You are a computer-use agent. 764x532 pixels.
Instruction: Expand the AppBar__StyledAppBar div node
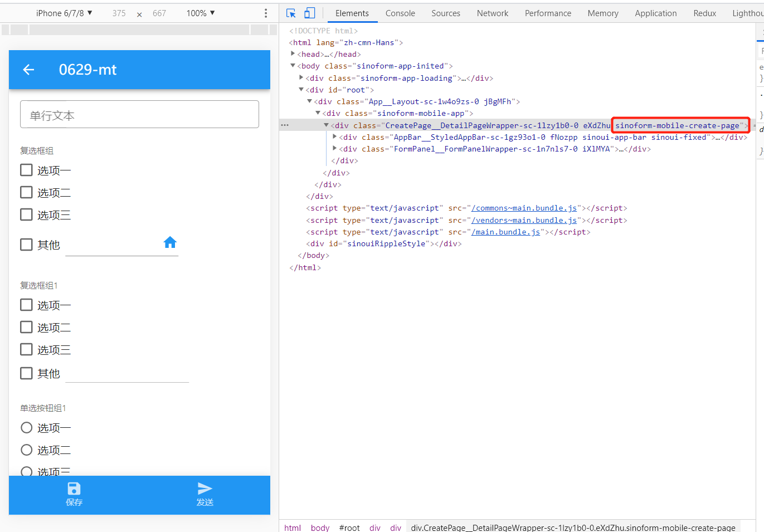coord(335,137)
